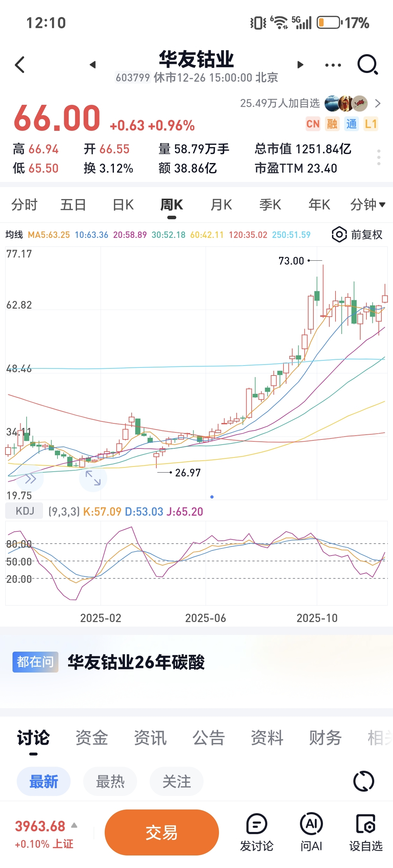The height and width of the screenshot is (868, 393).
Task: Tap the 市盈TTM 23.40 value
Action: [x=296, y=168]
